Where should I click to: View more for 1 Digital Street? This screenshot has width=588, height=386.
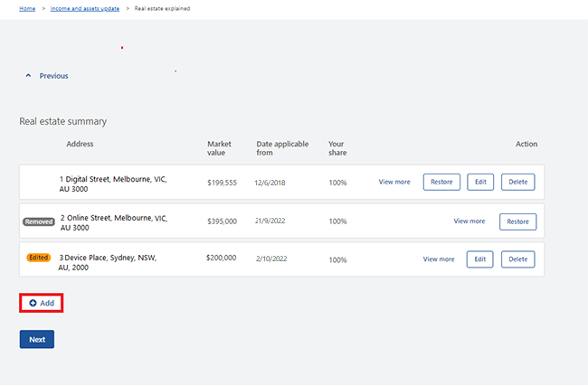(394, 182)
